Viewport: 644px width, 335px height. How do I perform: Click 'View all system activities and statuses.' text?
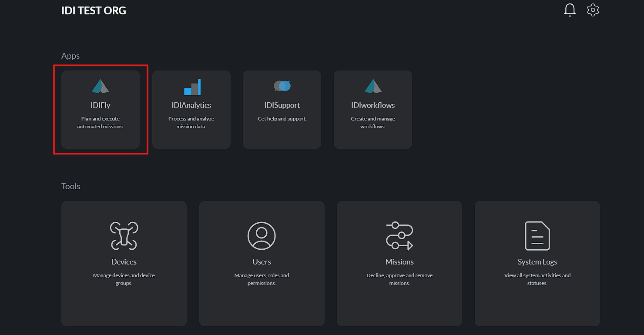[x=537, y=279]
